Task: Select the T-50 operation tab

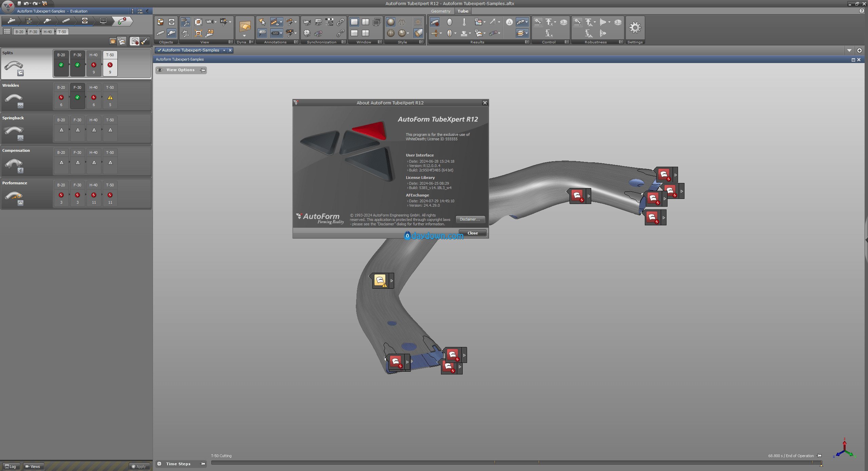Action: (62, 32)
